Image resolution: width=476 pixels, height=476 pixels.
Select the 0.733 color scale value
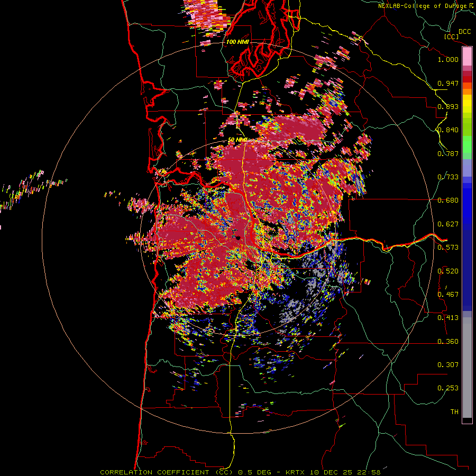coord(448,177)
